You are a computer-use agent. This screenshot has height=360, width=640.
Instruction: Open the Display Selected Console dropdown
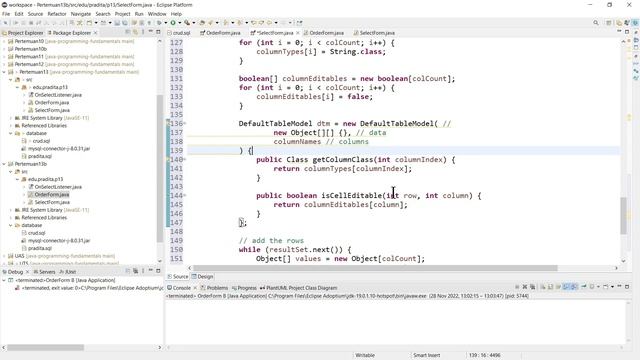[598, 287]
